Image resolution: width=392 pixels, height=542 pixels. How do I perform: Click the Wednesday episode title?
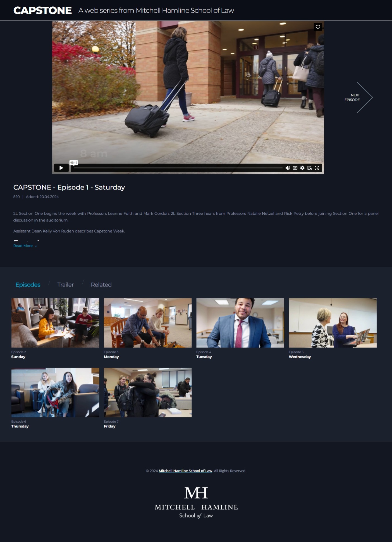coord(300,357)
